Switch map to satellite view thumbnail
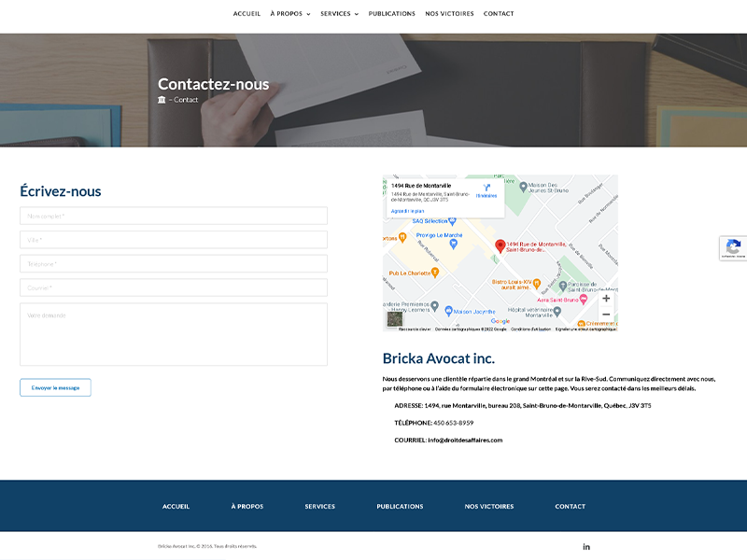This screenshot has width=747, height=560. [x=395, y=319]
